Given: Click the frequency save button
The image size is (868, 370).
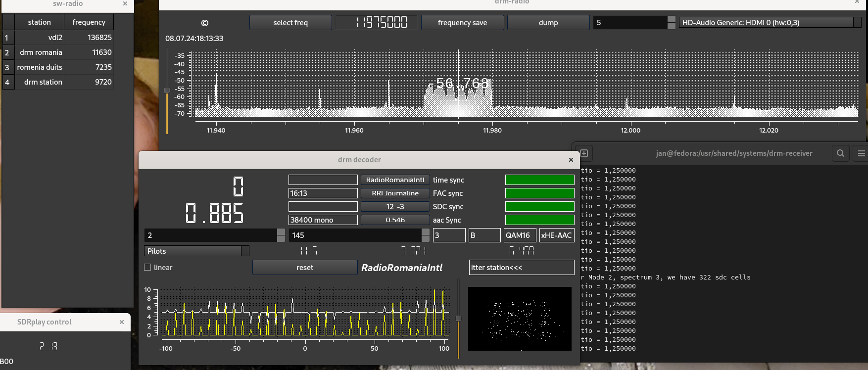Looking at the screenshot, I should [462, 23].
